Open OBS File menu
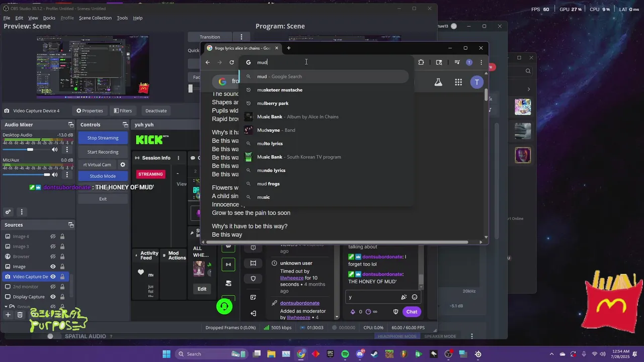The image size is (644, 362). (7, 18)
